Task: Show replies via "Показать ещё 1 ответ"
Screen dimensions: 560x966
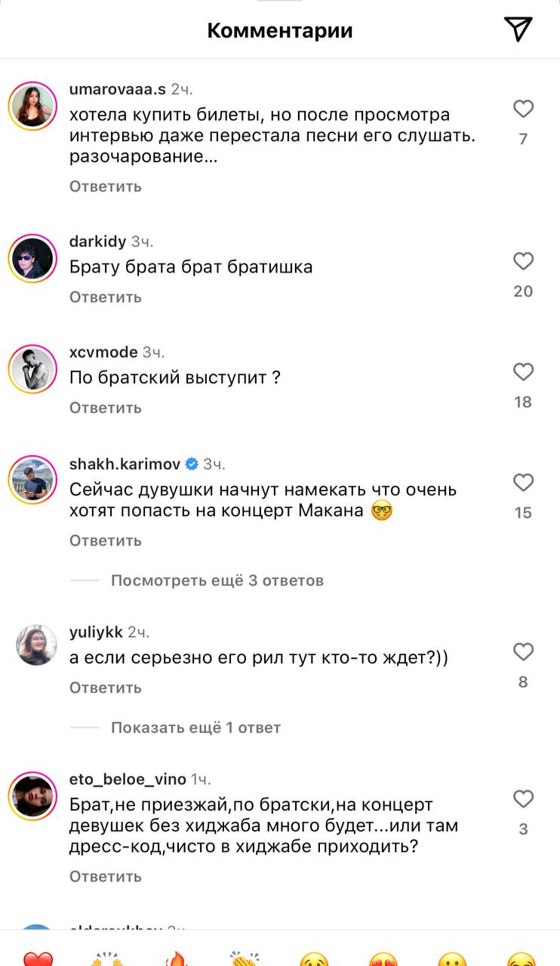Action: pyautogui.click(x=195, y=728)
